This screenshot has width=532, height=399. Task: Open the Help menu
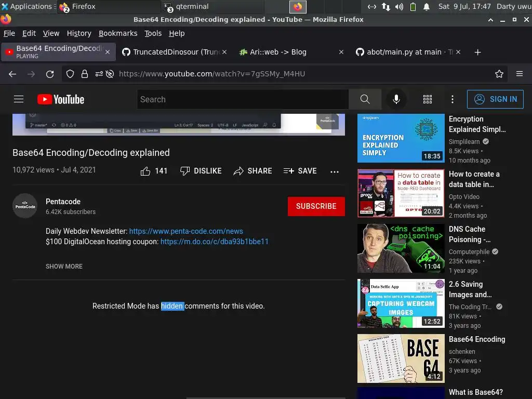coord(177,33)
